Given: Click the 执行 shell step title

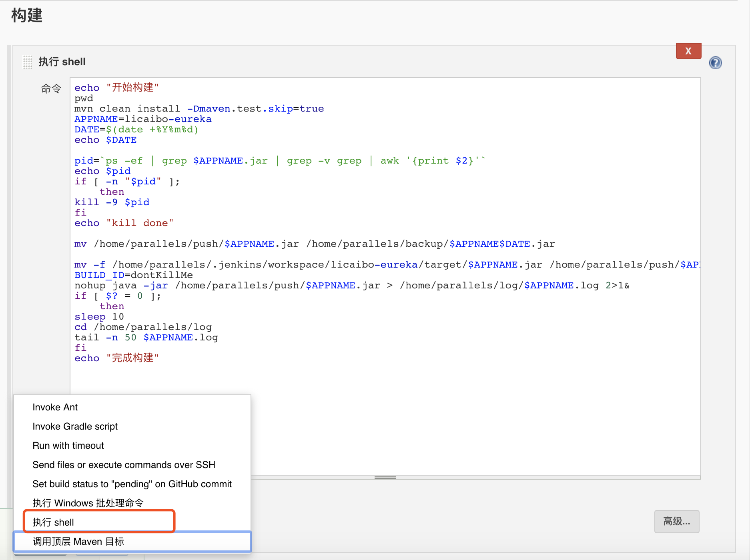Looking at the screenshot, I should (x=62, y=62).
